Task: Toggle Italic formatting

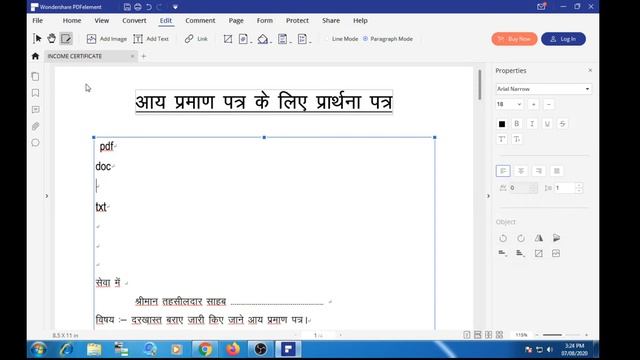Action: point(532,123)
